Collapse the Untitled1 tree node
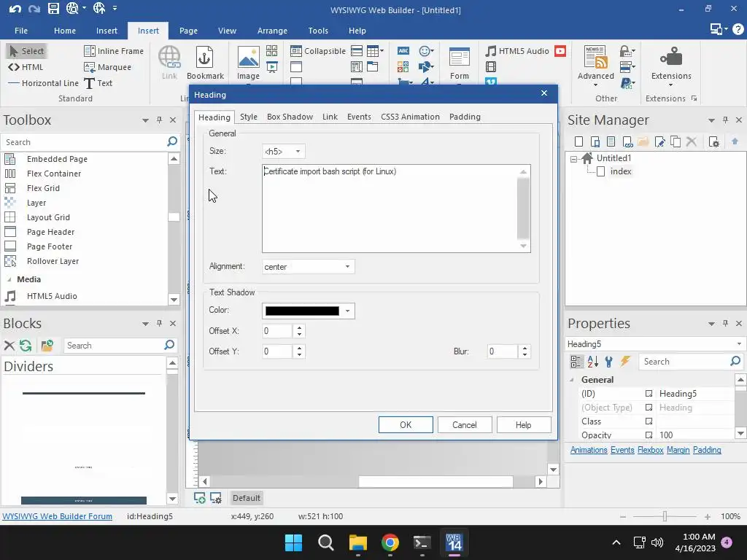This screenshot has width=747, height=560. point(573,158)
